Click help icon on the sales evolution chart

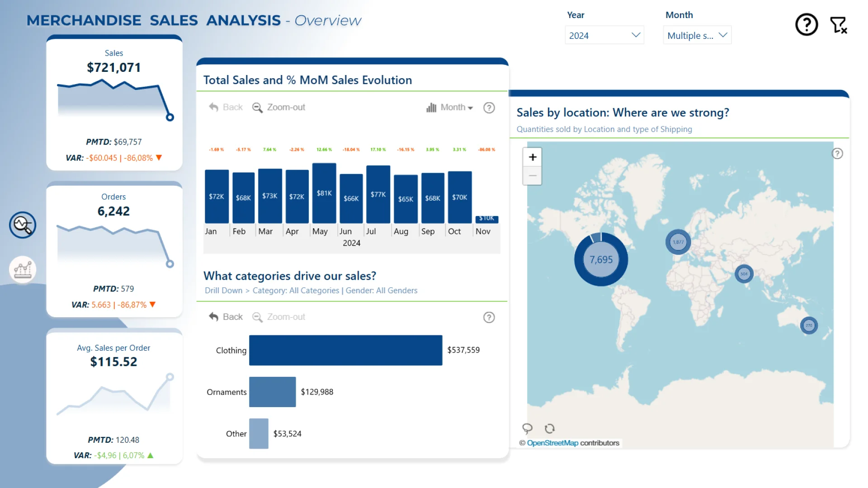pyautogui.click(x=489, y=108)
